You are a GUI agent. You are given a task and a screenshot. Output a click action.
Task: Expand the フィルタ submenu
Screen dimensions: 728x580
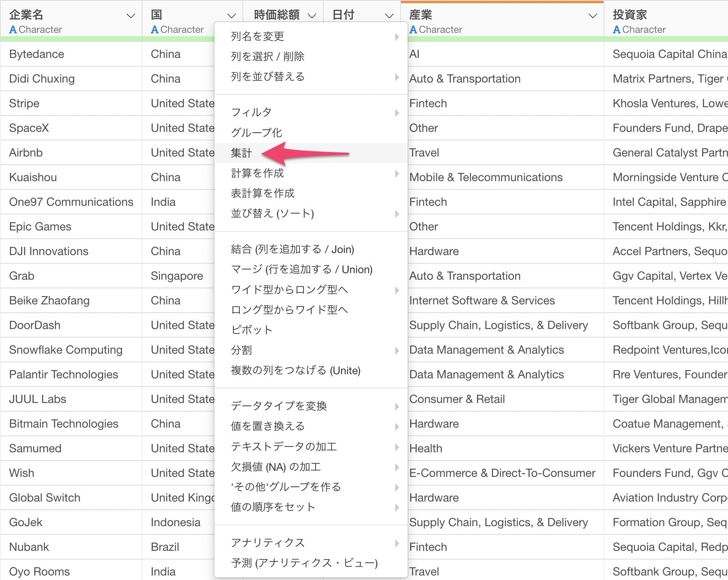[x=311, y=113]
